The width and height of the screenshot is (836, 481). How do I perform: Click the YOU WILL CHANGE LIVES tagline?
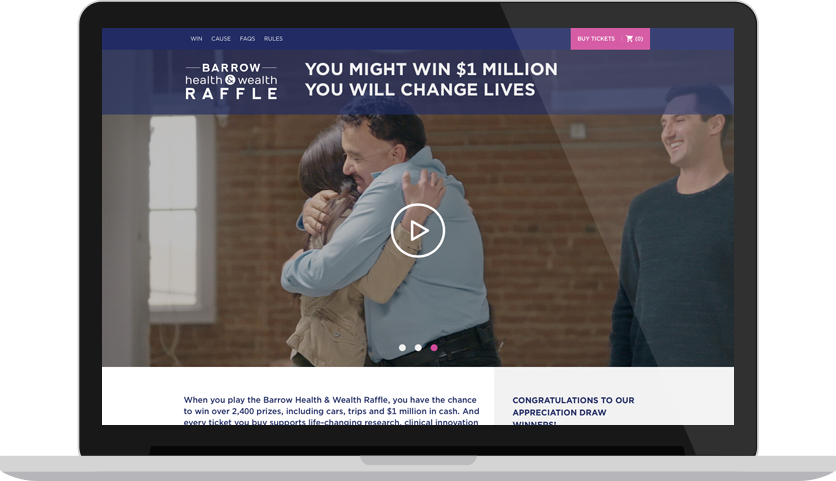coord(420,90)
